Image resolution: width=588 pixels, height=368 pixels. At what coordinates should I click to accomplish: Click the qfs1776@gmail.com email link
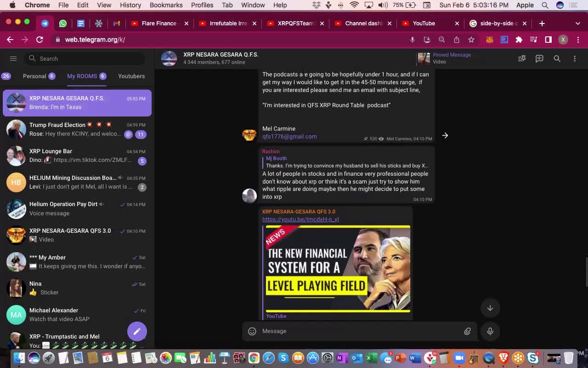click(289, 136)
